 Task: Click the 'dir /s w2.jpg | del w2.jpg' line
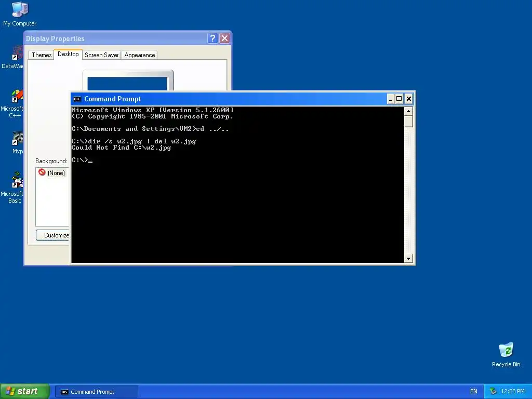(x=134, y=141)
